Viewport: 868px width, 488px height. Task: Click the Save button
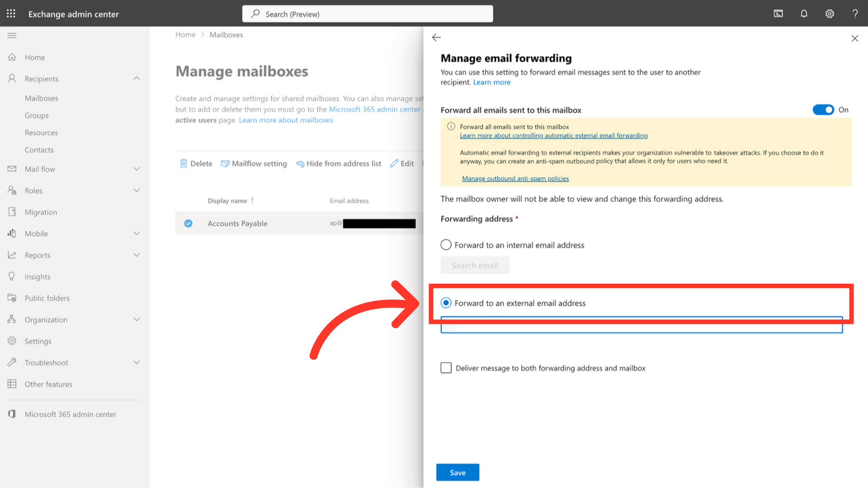[458, 472]
